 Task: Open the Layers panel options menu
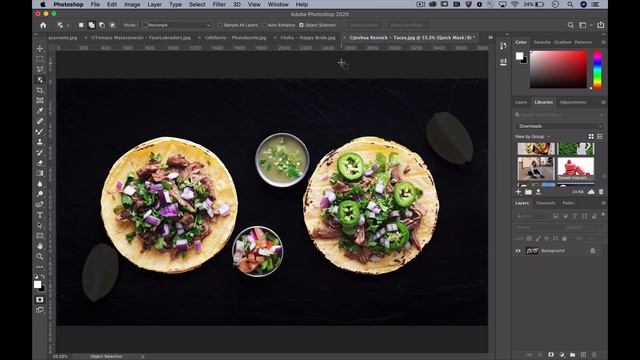[x=603, y=203]
